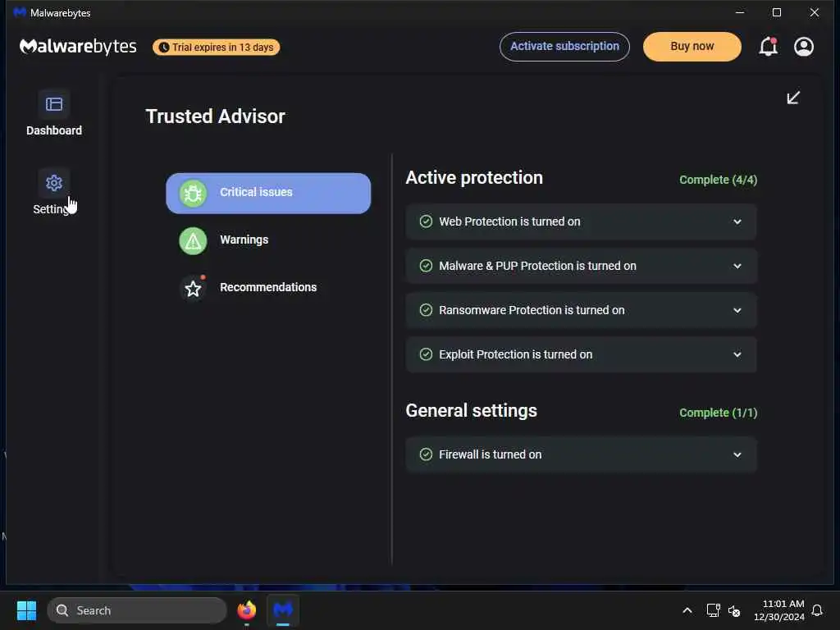840x630 pixels.
Task: Collapse Trusted Advisor with arrow icon
Action: [x=793, y=98]
